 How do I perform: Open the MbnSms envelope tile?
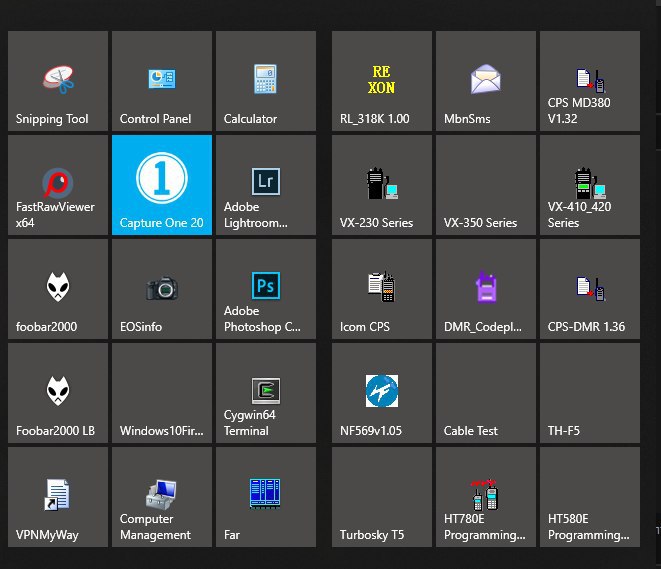click(486, 81)
